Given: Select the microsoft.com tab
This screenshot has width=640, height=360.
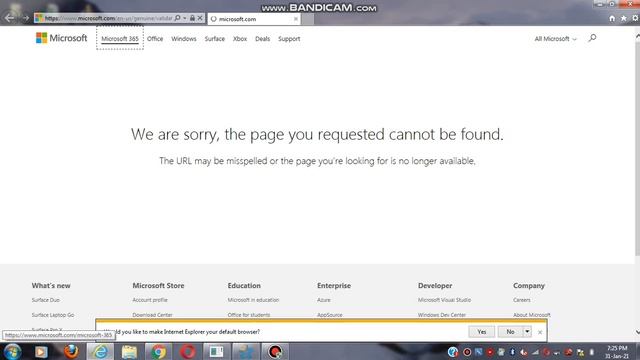Looking at the screenshot, I should 254,19.
